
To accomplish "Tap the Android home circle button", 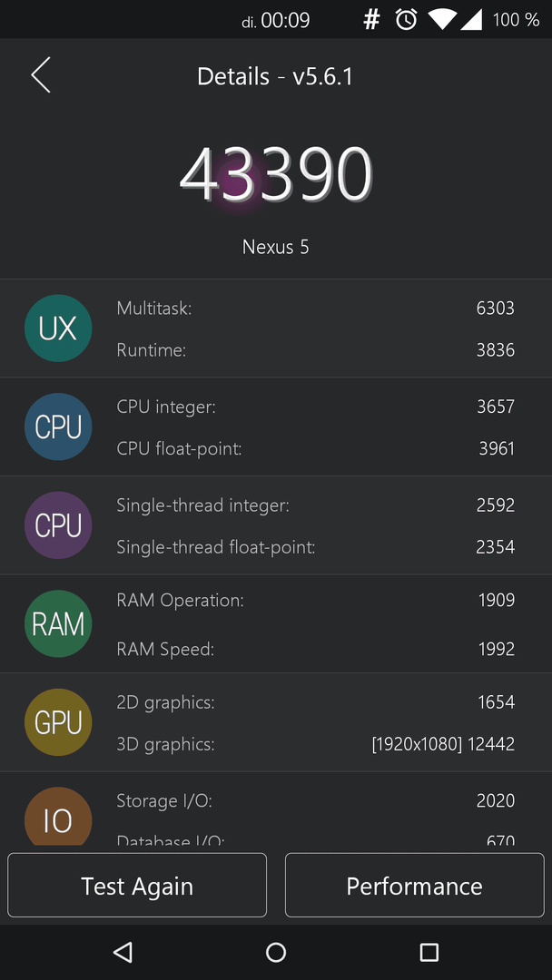I will tap(276, 952).
